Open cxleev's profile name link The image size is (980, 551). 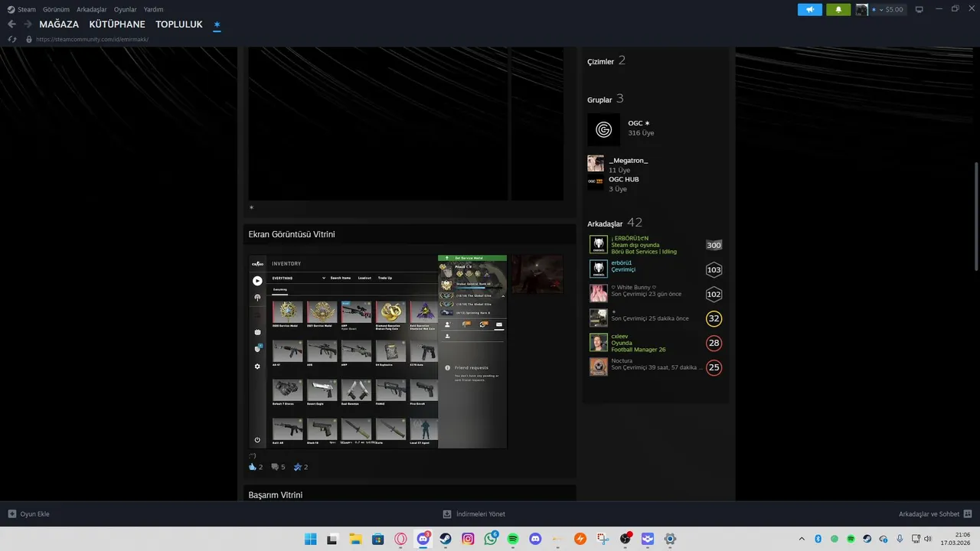pos(619,336)
